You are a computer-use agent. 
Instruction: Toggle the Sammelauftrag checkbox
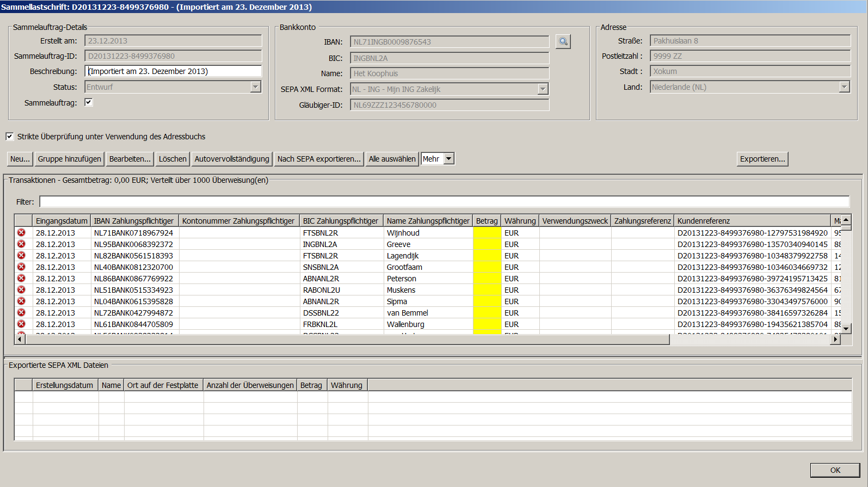[89, 102]
